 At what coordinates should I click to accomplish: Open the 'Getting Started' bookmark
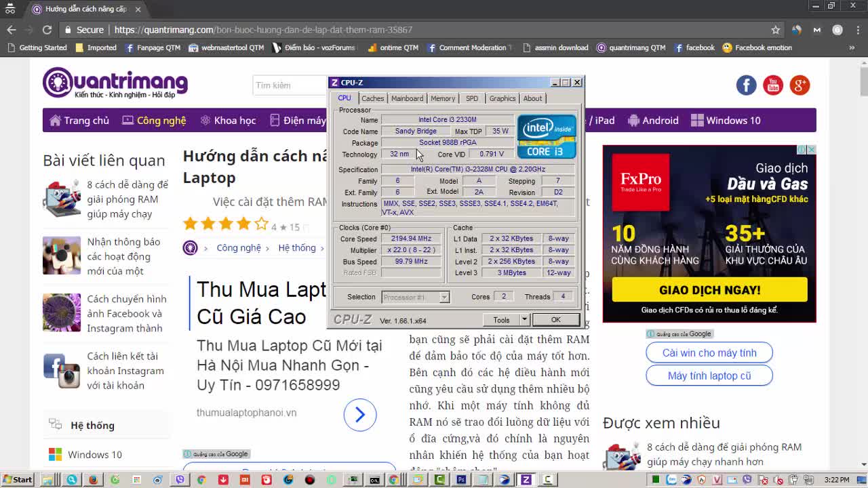(x=37, y=48)
